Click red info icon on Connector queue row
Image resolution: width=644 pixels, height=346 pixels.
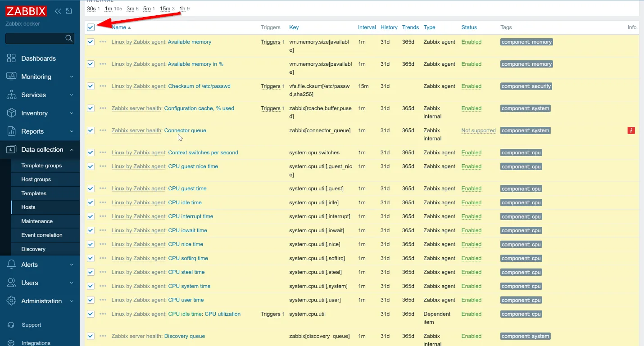[x=631, y=130]
